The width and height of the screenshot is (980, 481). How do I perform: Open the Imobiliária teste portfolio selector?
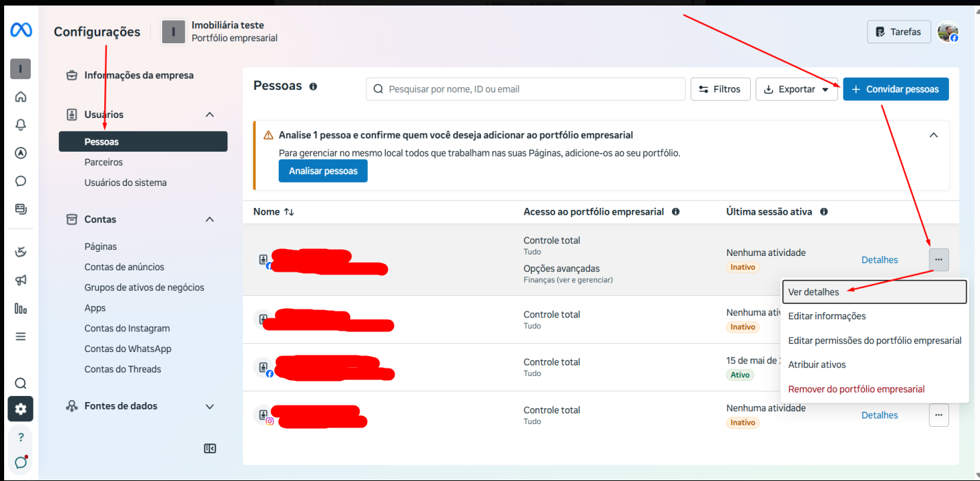pyautogui.click(x=220, y=32)
